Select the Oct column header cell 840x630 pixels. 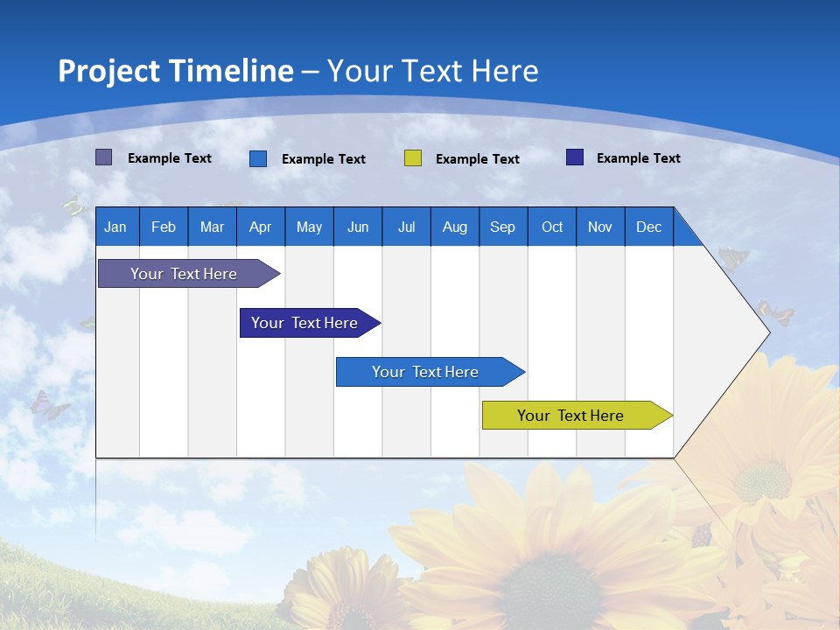pos(551,227)
